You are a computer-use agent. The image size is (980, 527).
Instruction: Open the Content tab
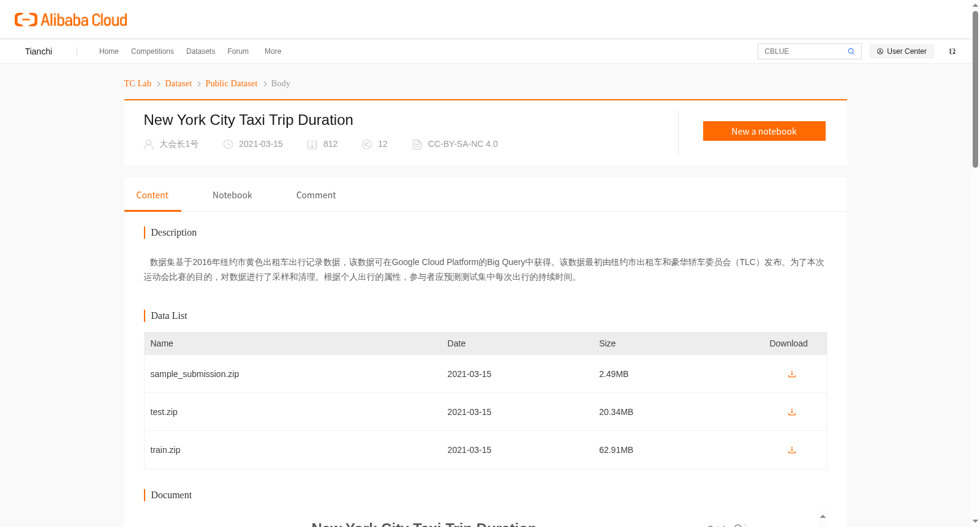click(153, 195)
